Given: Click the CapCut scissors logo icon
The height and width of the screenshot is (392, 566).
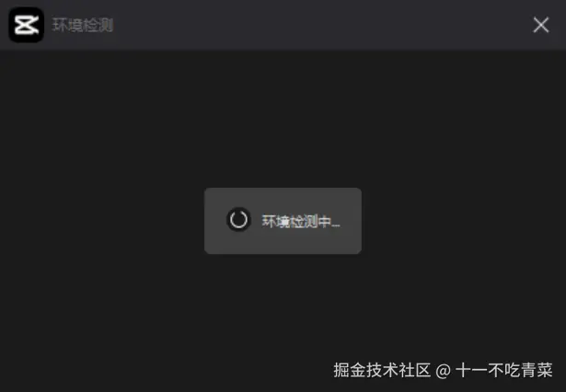Looking at the screenshot, I should pyautogui.click(x=27, y=25).
